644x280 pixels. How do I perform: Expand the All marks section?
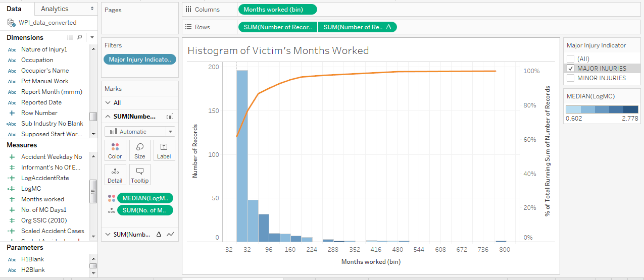click(108, 103)
